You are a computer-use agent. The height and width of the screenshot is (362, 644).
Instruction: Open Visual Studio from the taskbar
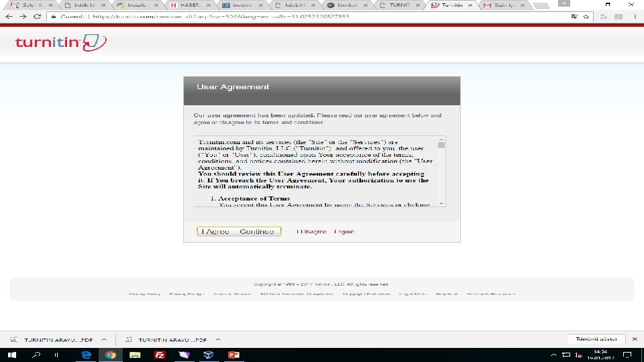coord(184,355)
